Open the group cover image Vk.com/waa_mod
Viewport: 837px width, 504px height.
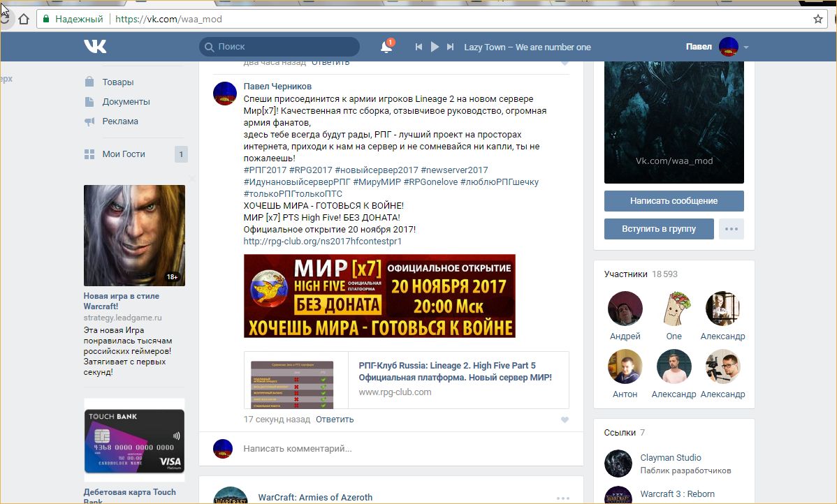pyautogui.click(x=674, y=122)
